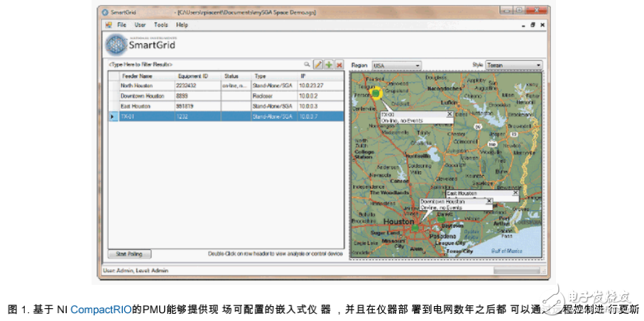Open the User menu
The width and height of the screenshot is (644, 321).
pyautogui.click(x=141, y=25)
